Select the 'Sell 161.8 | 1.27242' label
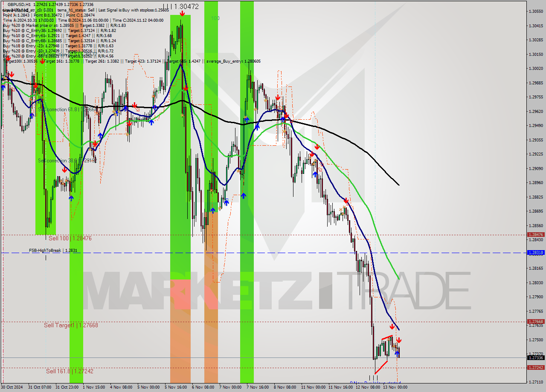This screenshot has width=546, height=392. coord(70,371)
